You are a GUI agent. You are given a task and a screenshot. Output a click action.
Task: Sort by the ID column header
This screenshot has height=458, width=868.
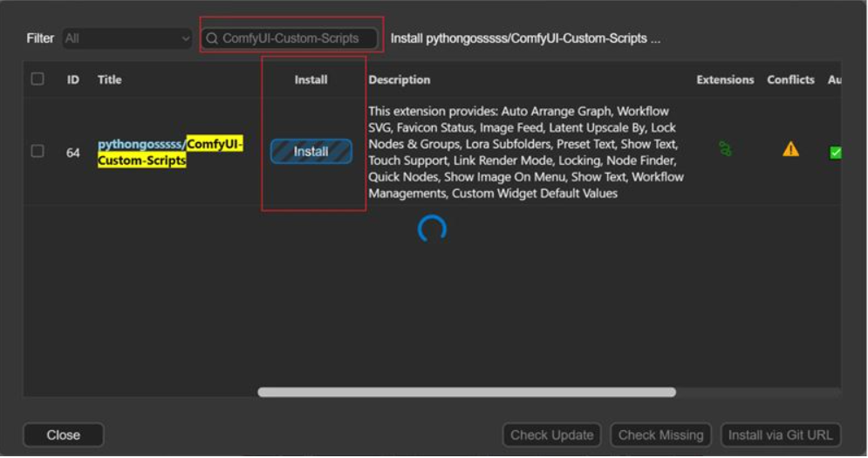[72, 79]
